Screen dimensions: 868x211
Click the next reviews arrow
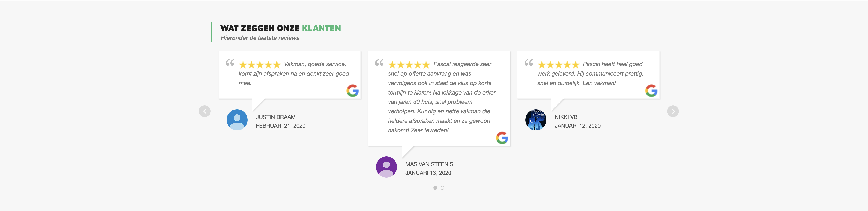point(673,111)
